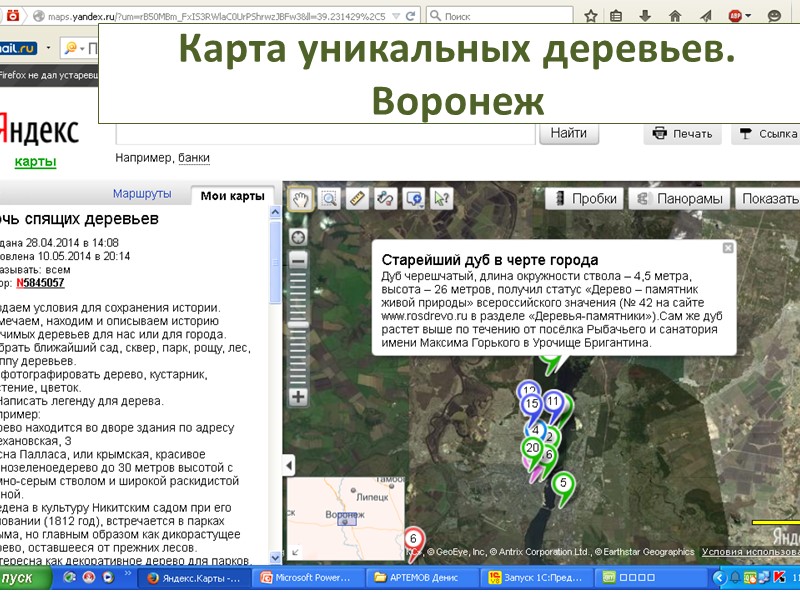Open author link N5845057
Screen dimensions: 800x600
(x=40, y=283)
